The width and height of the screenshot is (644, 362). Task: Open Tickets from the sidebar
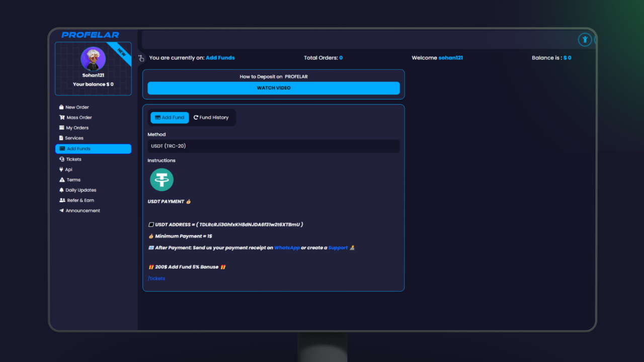pyautogui.click(x=73, y=159)
